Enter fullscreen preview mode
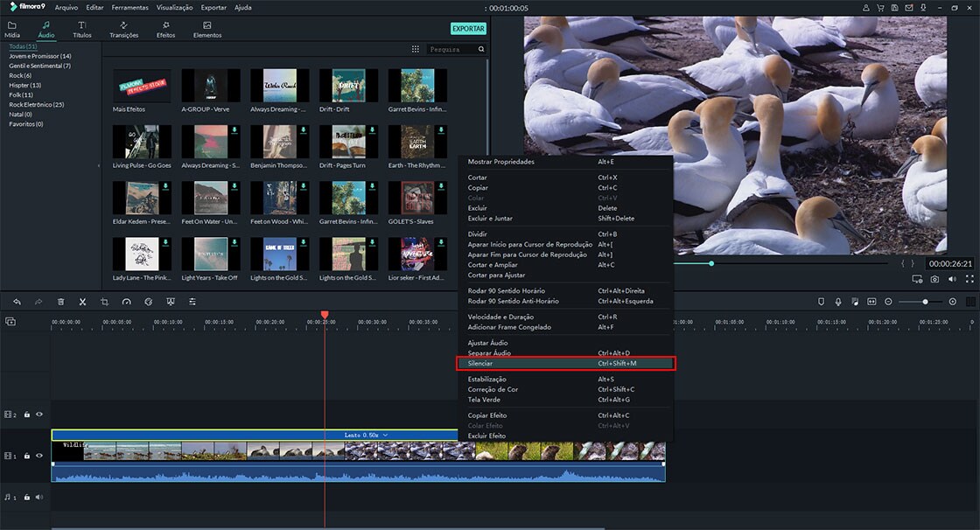The width and height of the screenshot is (980, 530). click(x=969, y=279)
